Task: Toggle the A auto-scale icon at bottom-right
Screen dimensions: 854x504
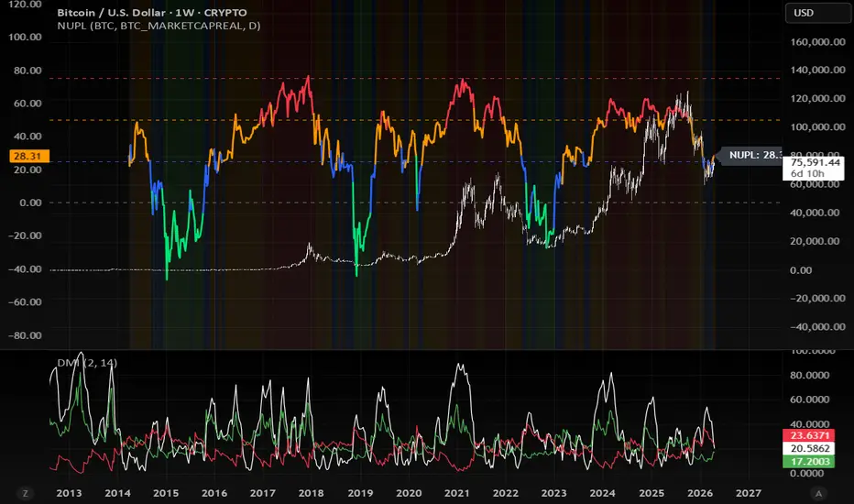Action: point(818,493)
